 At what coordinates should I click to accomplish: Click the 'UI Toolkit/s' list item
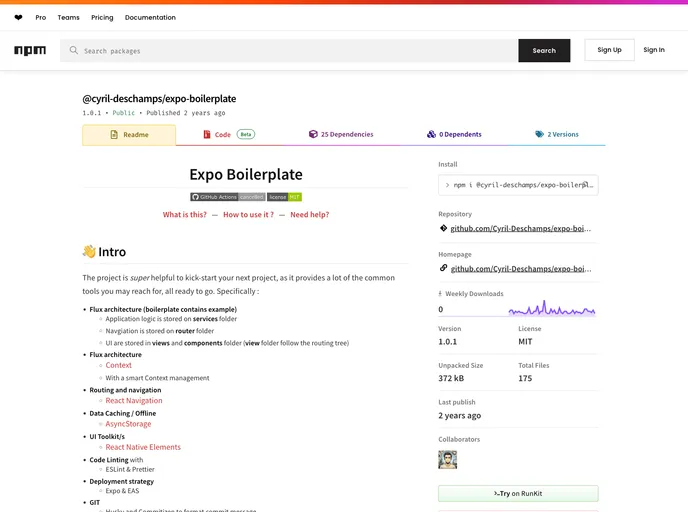pyautogui.click(x=107, y=437)
